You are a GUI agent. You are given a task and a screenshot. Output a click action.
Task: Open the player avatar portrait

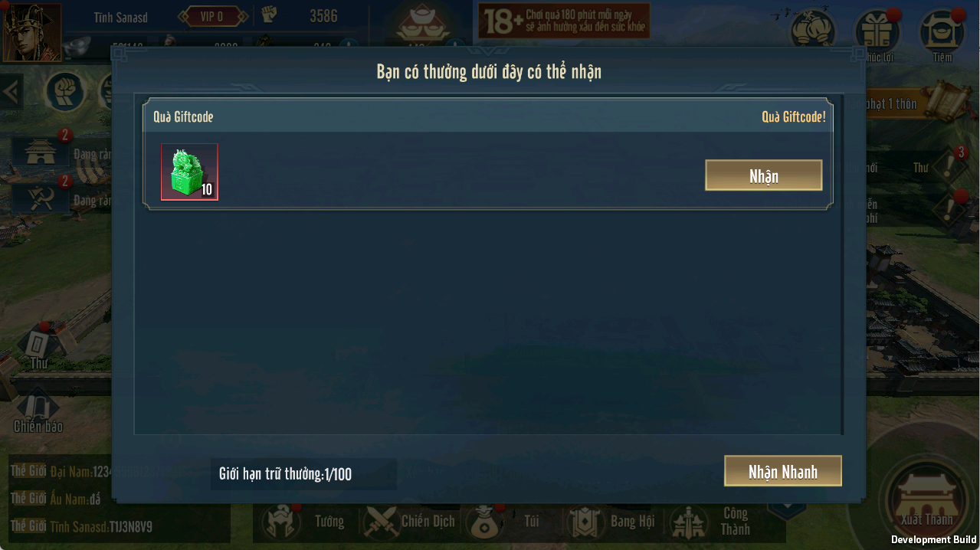pos(31,32)
